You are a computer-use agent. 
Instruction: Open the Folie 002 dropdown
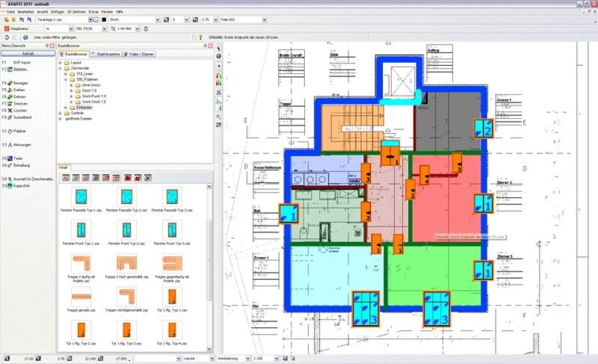[x=264, y=19]
